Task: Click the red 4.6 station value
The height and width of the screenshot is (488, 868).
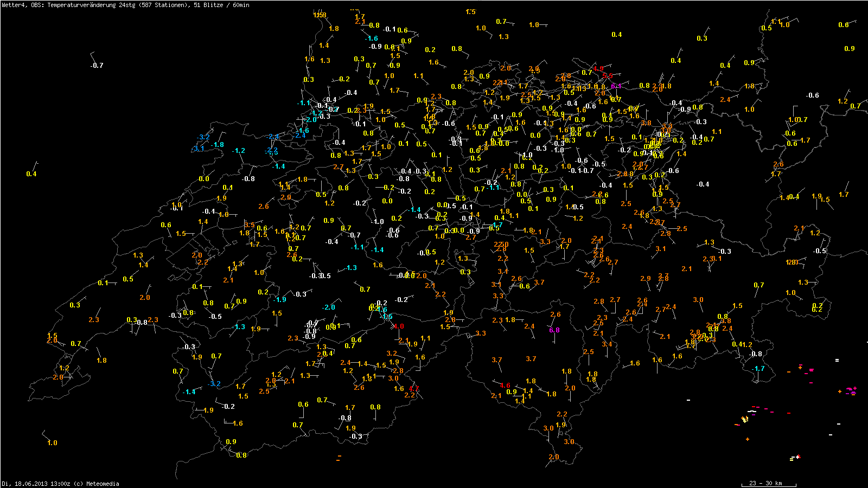Action: [505, 386]
